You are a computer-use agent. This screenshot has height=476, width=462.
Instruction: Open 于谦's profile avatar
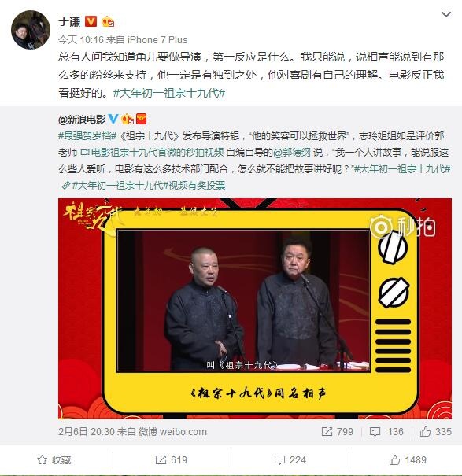pyautogui.click(x=31, y=30)
